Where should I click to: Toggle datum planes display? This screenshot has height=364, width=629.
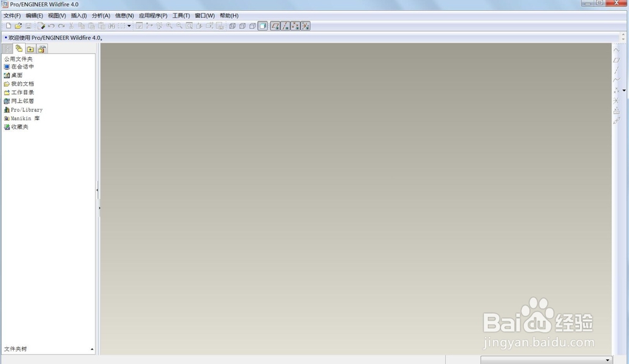276,26
